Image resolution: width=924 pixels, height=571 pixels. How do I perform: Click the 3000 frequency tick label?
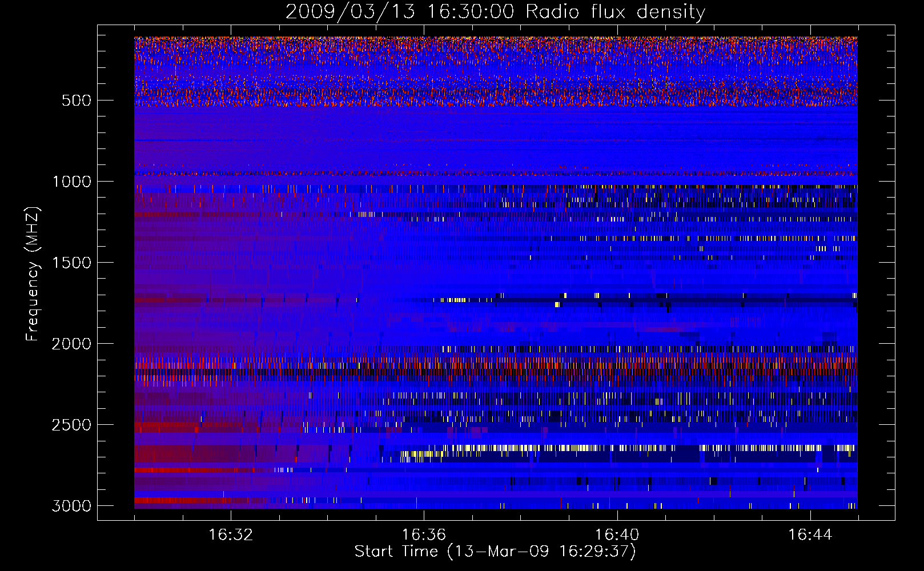point(72,506)
